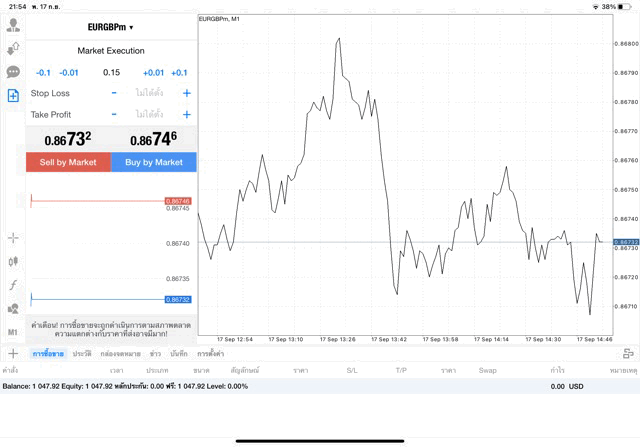
Task: Expand the EURGBPm symbol dropdown
Action: (111, 27)
